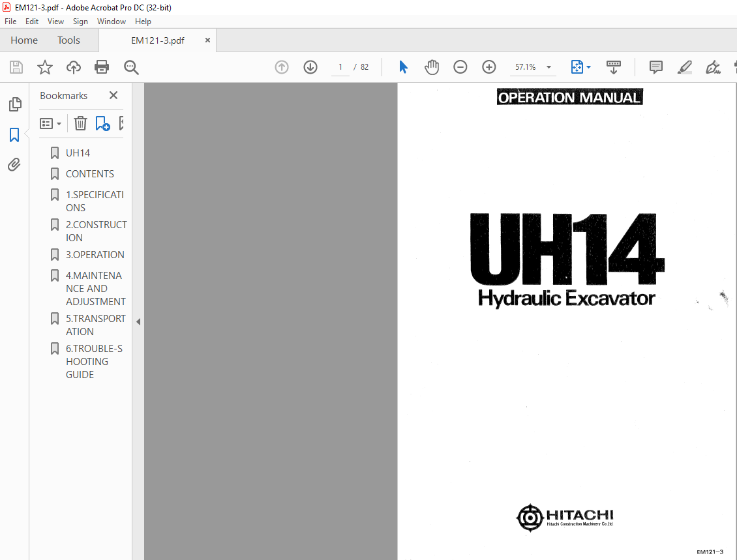Open the Sign document pen icon
Screen dimensions: 737x560
(x=713, y=67)
